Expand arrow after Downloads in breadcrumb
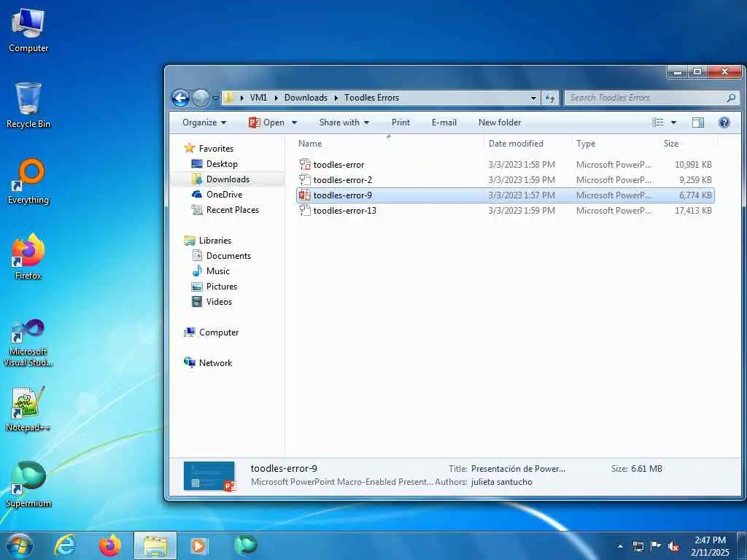 pos(336,98)
